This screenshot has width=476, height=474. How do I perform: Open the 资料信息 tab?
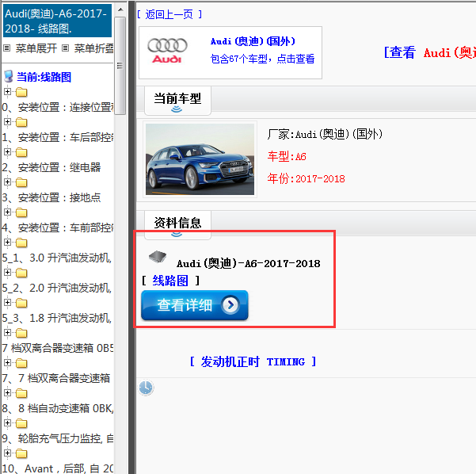[177, 224]
